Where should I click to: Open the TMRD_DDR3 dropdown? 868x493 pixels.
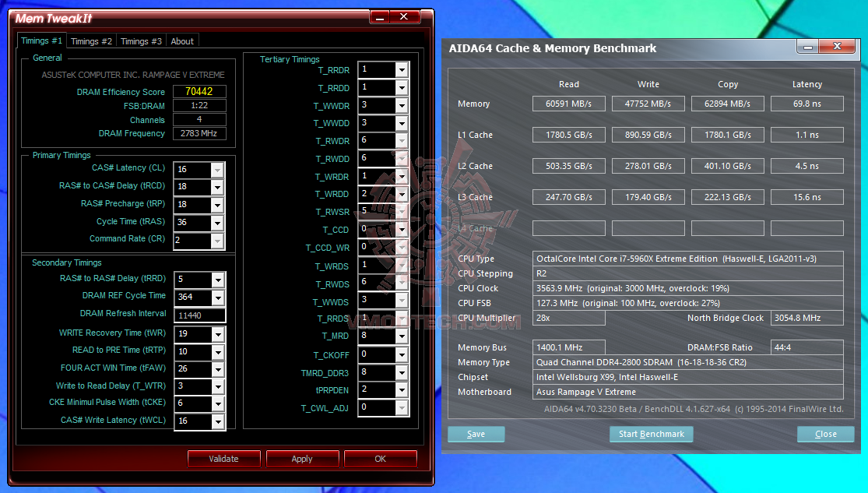[402, 372]
